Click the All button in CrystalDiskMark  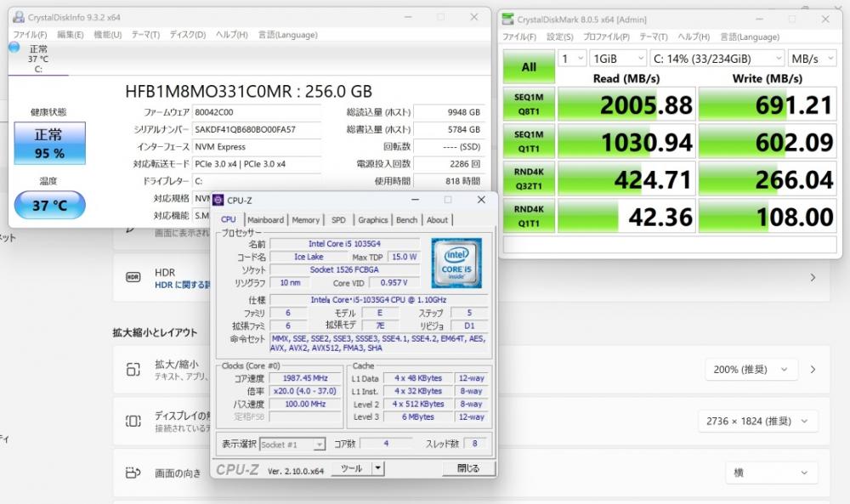coord(529,66)
